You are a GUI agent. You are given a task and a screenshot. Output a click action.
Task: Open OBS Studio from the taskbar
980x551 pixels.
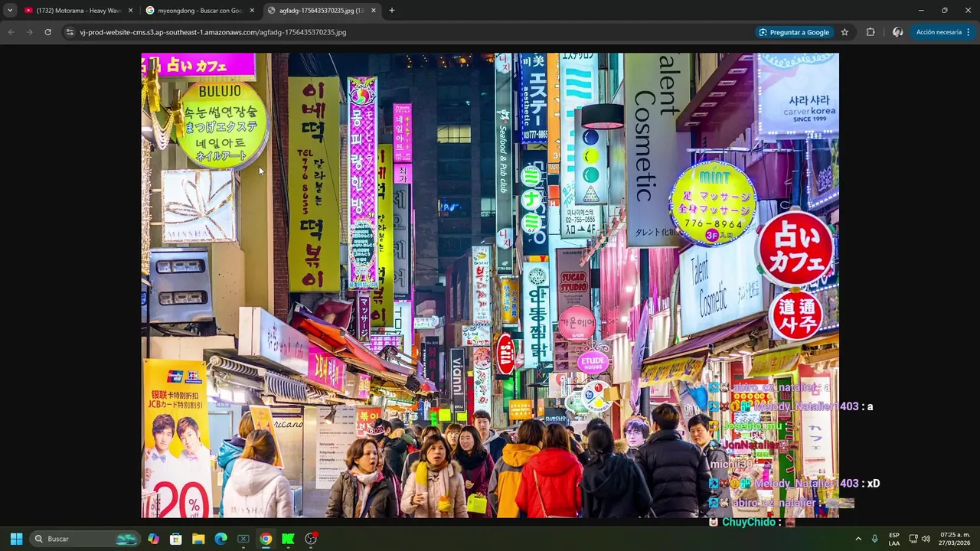click(x=311, y=539)
